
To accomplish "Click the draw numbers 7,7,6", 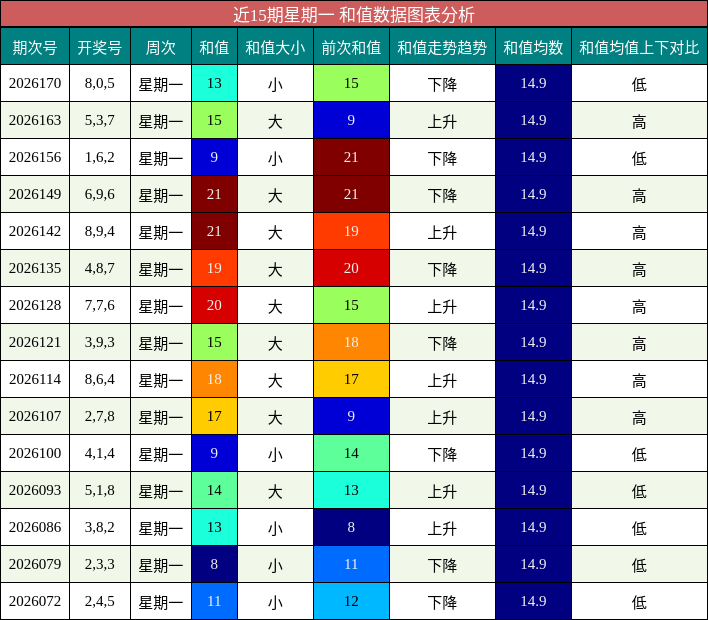I will (x=99, y=305).
